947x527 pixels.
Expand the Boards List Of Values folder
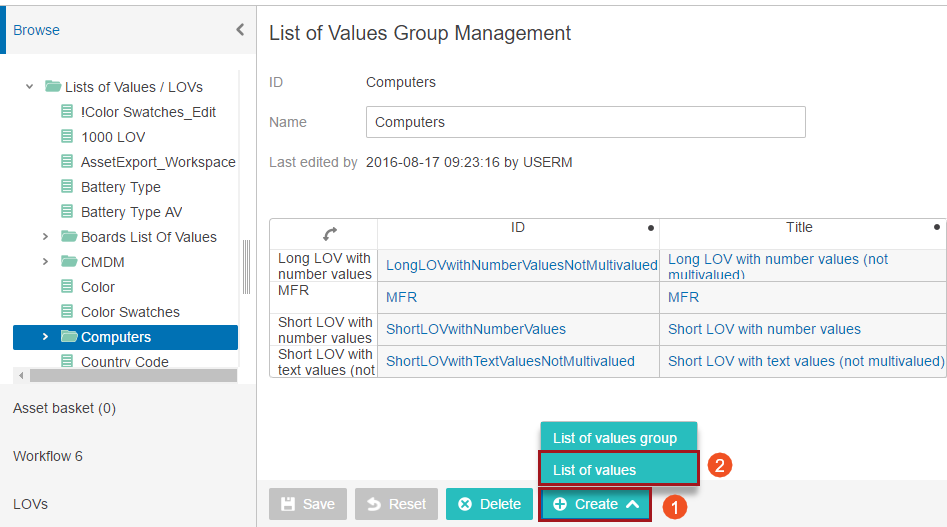(x=45, y=237)
